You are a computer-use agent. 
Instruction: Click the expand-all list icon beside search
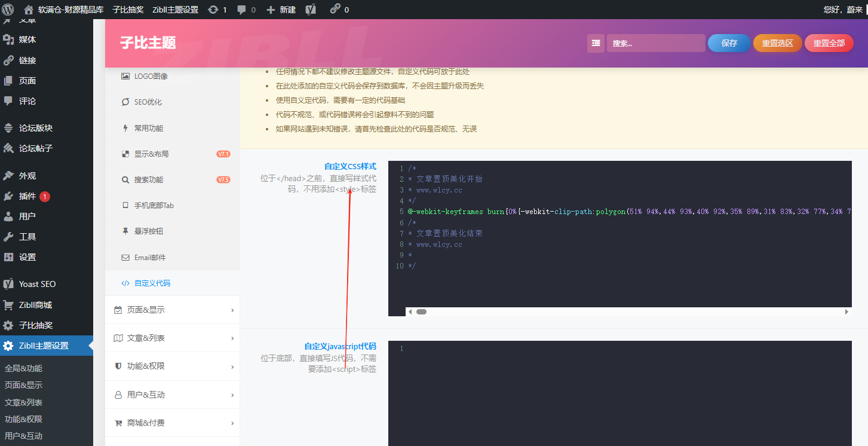tap(596, 43)
